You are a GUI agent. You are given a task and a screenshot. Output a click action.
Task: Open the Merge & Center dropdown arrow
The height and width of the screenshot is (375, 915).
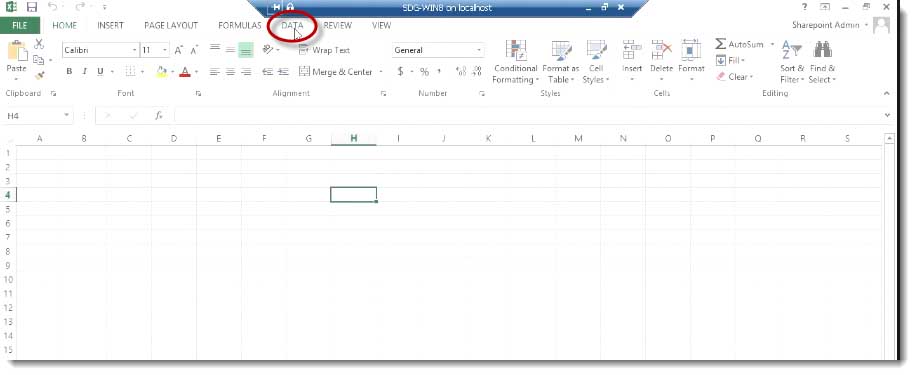(x=381, y=72)
